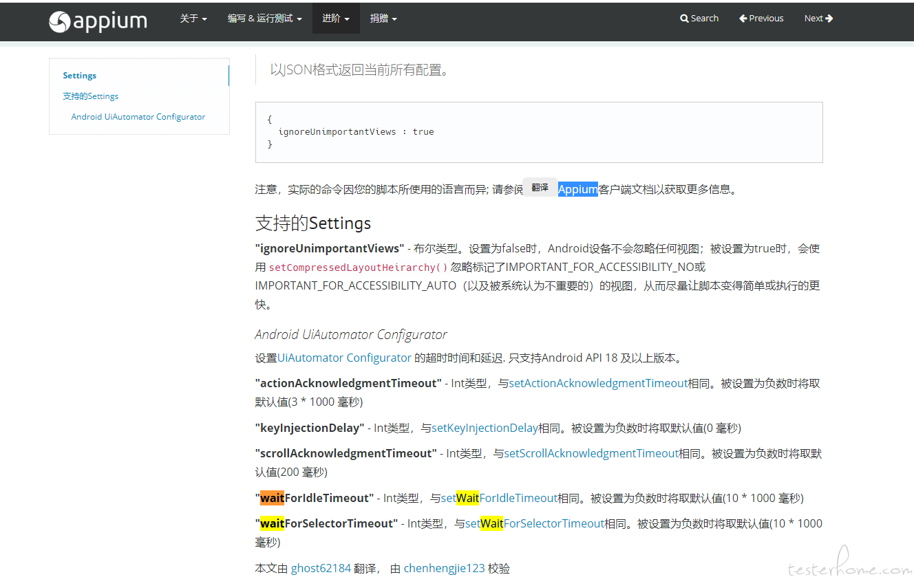Click the bold "waitForIdleTimeout" term
This screenshot has width=914, height=588.
[315, 498]
